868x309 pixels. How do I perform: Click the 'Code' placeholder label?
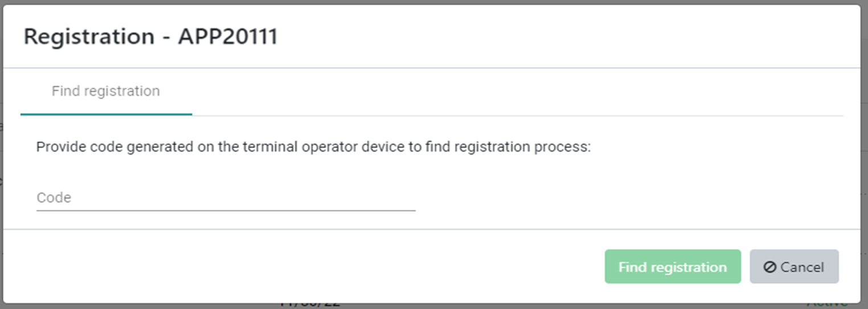(x=54, y=198)
